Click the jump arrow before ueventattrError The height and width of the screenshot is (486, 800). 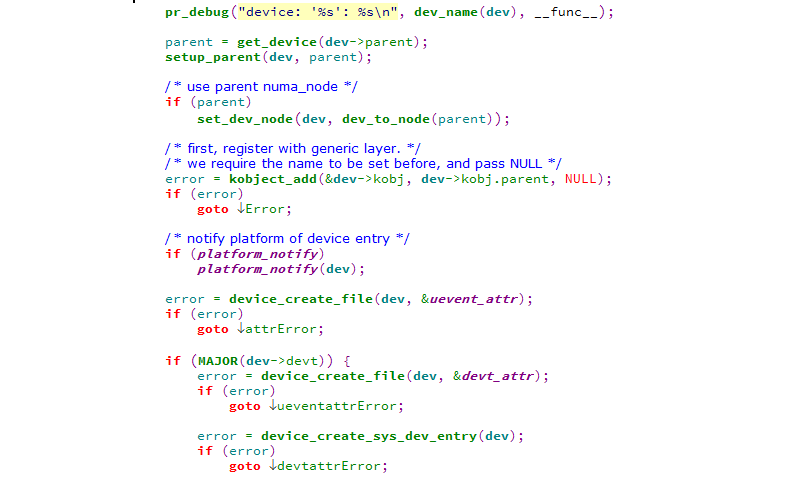pos(273,406)
